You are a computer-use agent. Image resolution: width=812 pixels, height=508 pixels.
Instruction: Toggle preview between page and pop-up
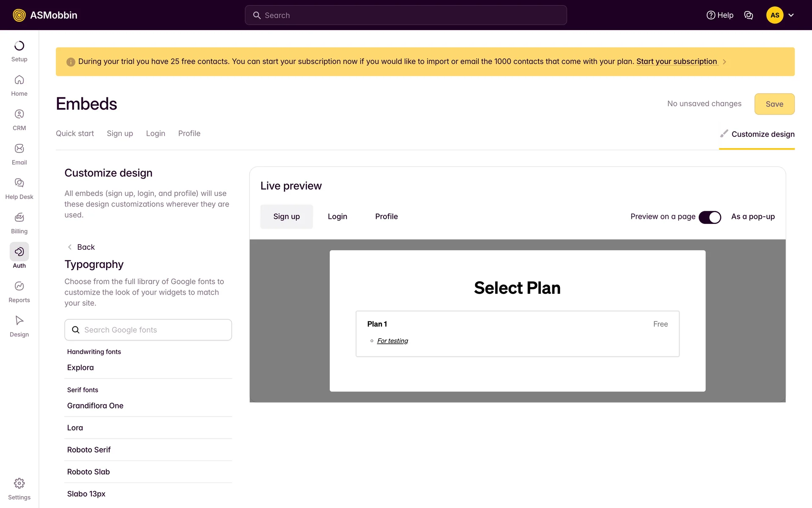point(710,217)
